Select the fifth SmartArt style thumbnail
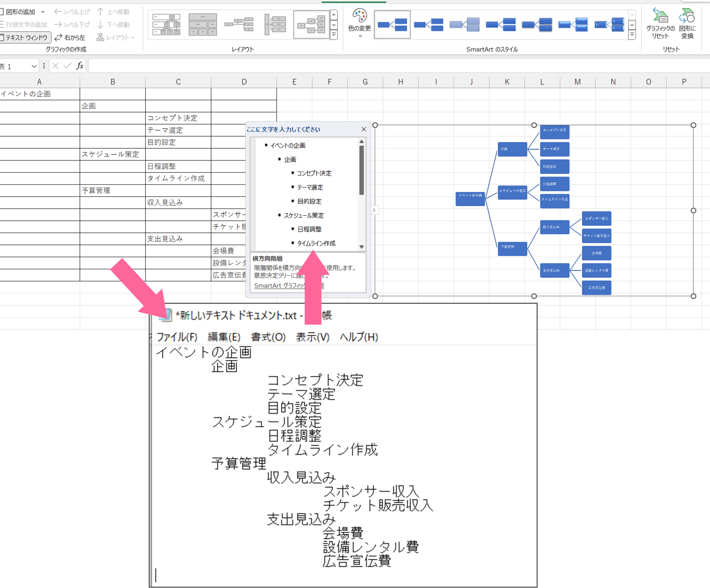 [x=537, y=24]
